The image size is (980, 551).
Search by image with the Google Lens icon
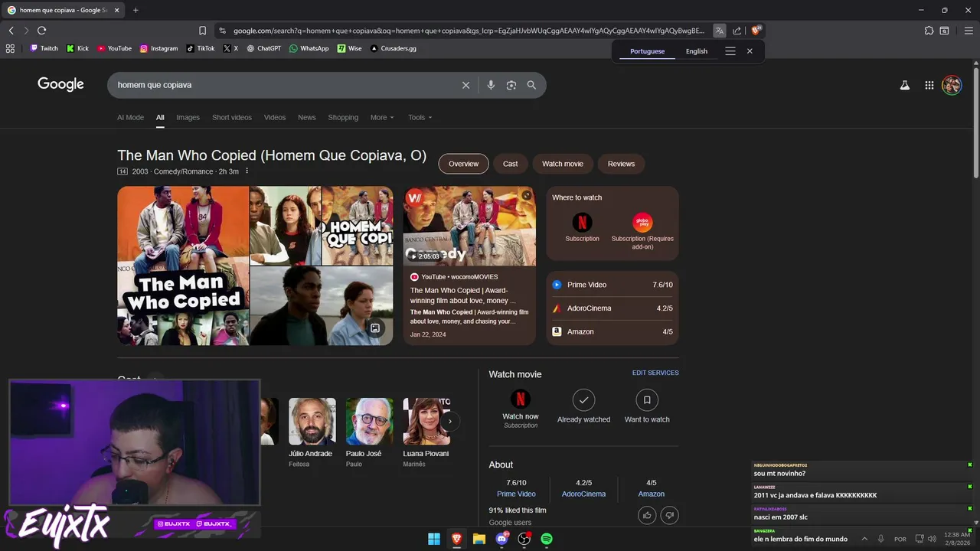tap(511, 85)
